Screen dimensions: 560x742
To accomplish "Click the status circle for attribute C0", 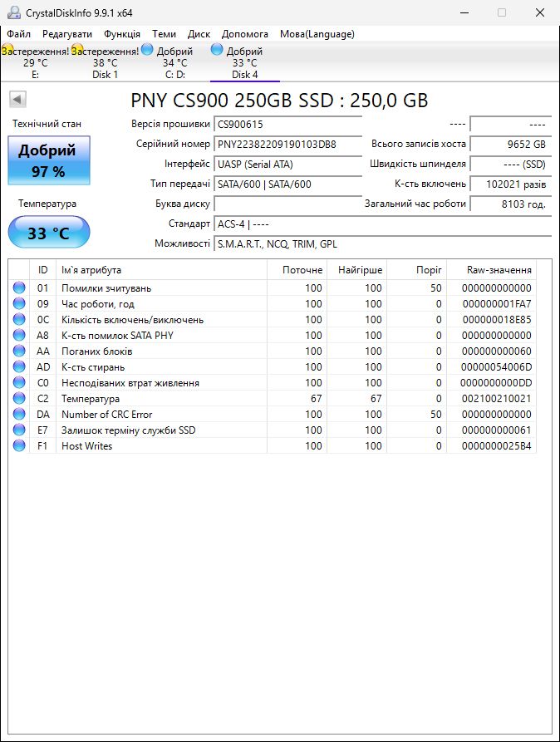I will pos(19,382).
